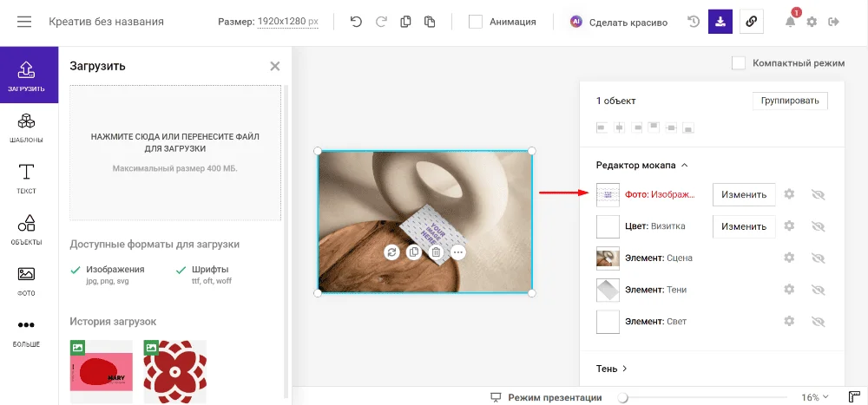Open the share link icon

pyautogui.click(x=752, y=22)
